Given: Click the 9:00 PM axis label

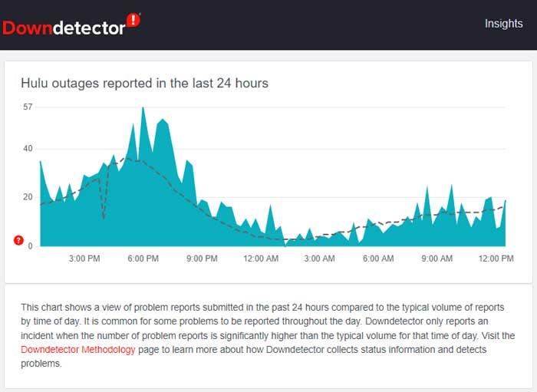Looking at the screenshot, I should coord(202,259).
